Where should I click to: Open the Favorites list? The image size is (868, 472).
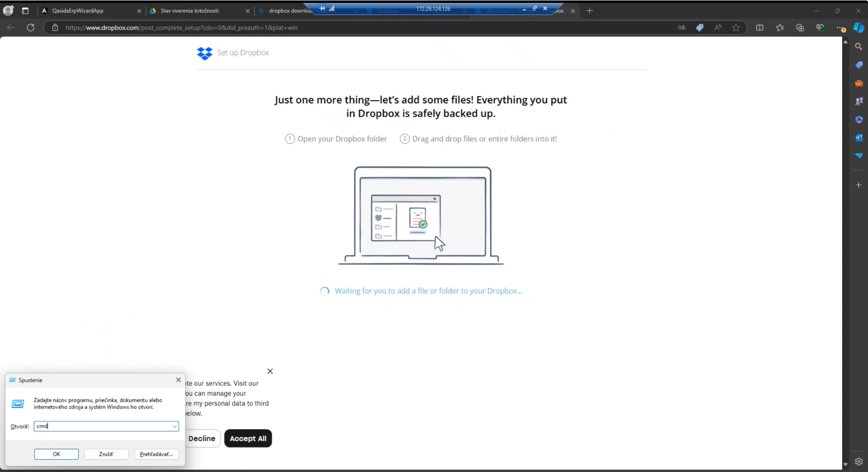(x=780, y=28)
